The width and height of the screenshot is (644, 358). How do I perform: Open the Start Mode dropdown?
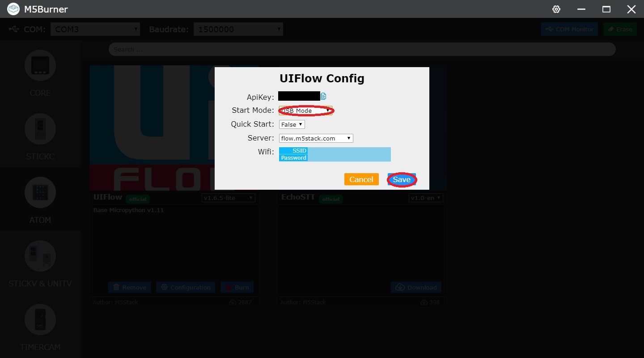305,110
